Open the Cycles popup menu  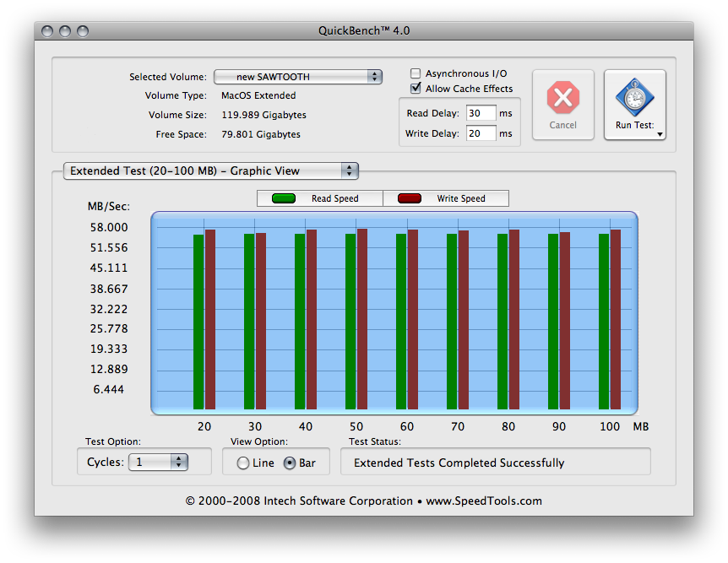(x=158, y=463)
